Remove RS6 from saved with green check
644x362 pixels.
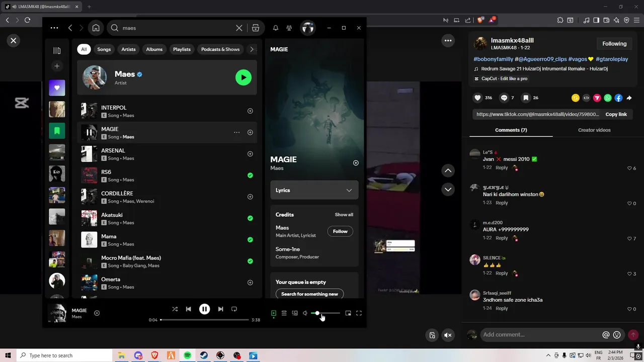(250, 175)
